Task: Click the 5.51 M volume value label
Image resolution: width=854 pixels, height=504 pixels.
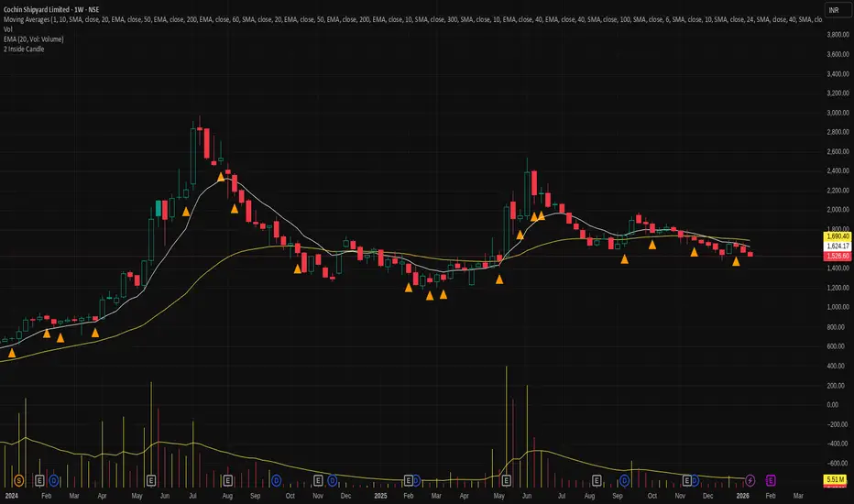Action: [835, 479]
